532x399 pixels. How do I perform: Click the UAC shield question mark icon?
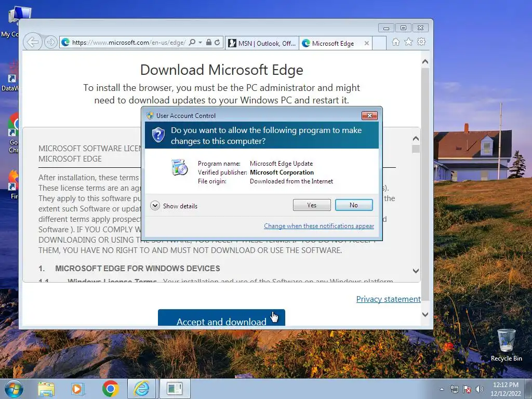click(158, 135)
